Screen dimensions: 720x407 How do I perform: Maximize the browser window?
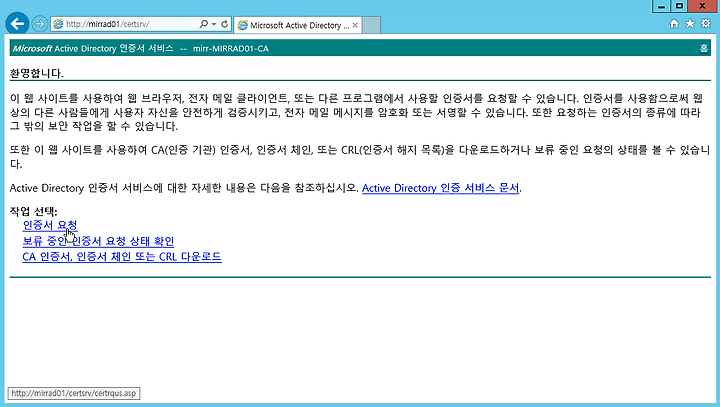pyautogui.click(x=680, y=6)
